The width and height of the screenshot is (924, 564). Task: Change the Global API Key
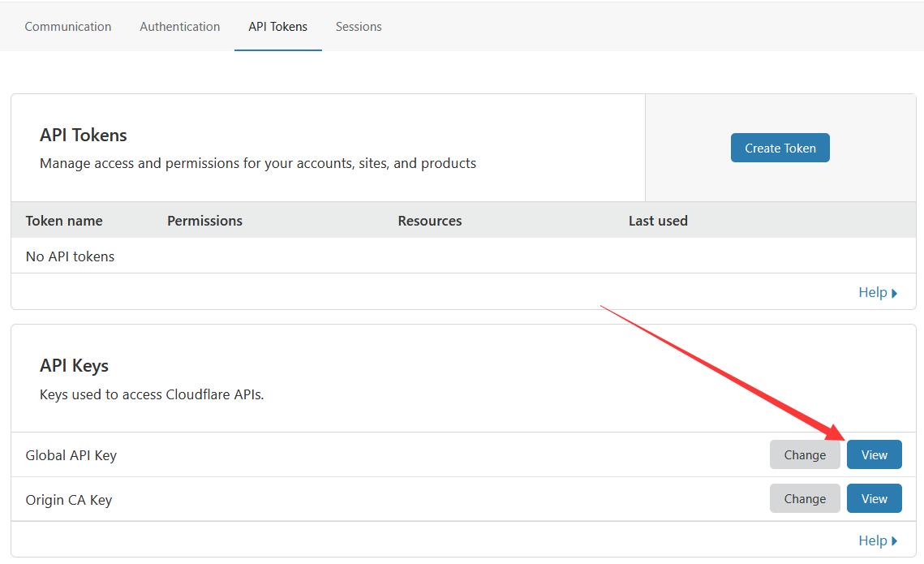click(804, 455)
